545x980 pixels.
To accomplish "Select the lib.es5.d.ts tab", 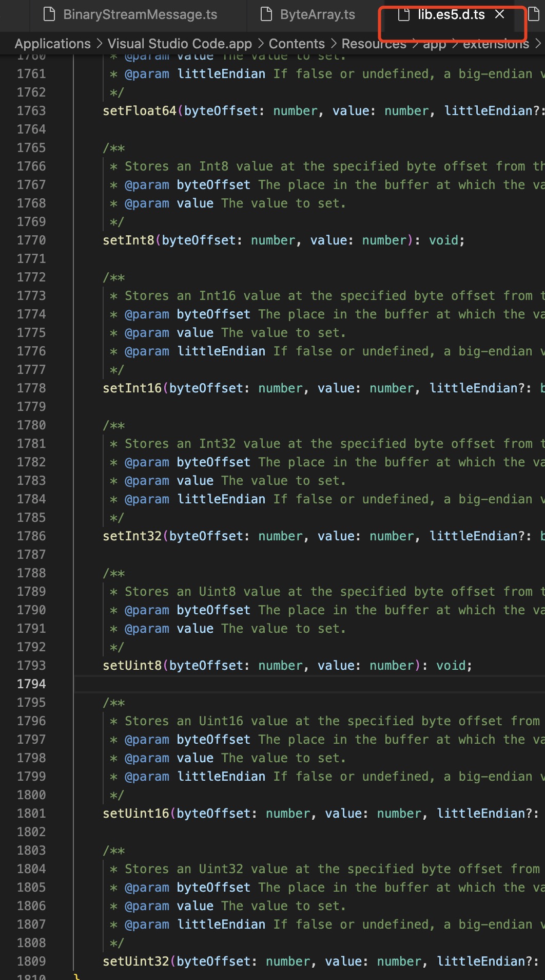I will [x=451, y=14].
